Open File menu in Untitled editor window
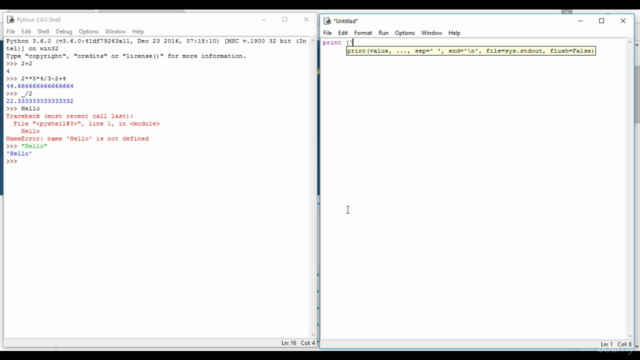The height and width of the screenshot is (360, 640). coord(327,33)
